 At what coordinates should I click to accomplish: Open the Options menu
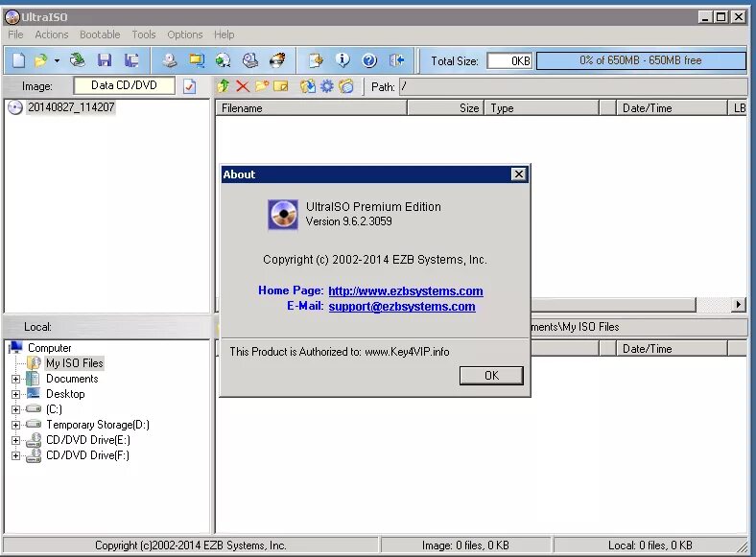(x=184, y=35)
